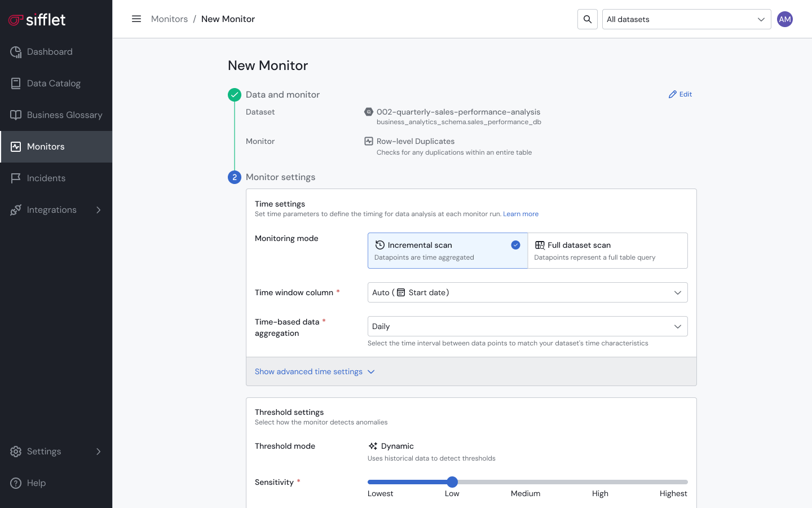Click the green completed step checkmark

(x=235, y=95)
